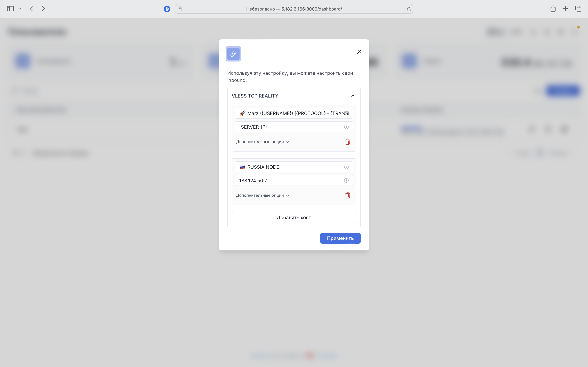Image resolution: width=588 pixels, height=367 pixels.
Task: Click the Добавить хост button
Action: pos(293,217)
